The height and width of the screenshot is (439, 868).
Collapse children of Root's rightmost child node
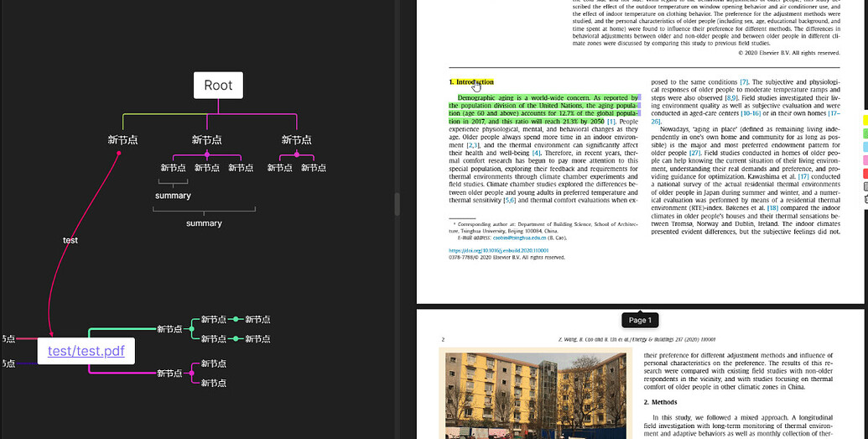(x=296, y=155)
